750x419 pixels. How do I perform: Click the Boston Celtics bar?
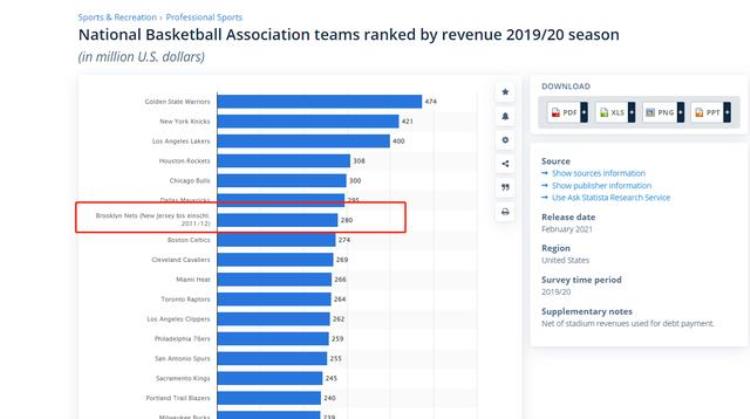coord(276,240)
